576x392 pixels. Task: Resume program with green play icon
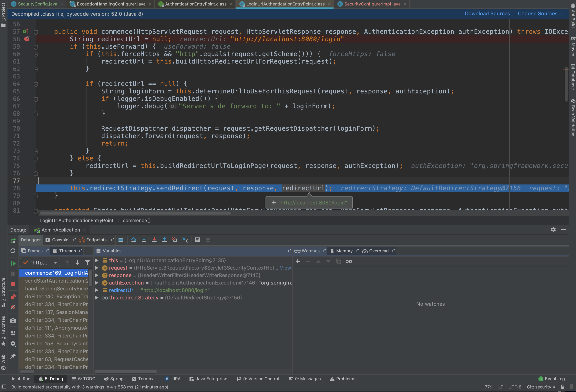(x=13, y=263)
